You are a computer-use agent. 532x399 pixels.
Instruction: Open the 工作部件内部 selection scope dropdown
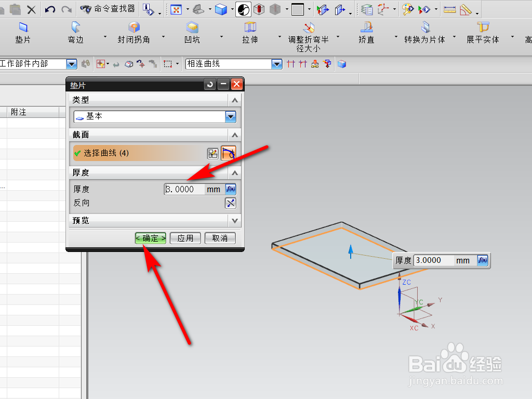click(x=72, y=64)
